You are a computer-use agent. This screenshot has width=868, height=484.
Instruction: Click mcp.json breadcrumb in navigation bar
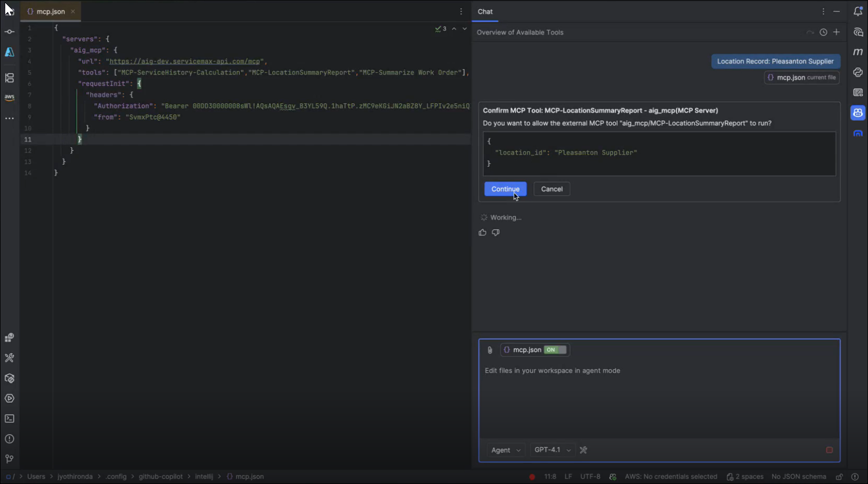click(245, 477)
